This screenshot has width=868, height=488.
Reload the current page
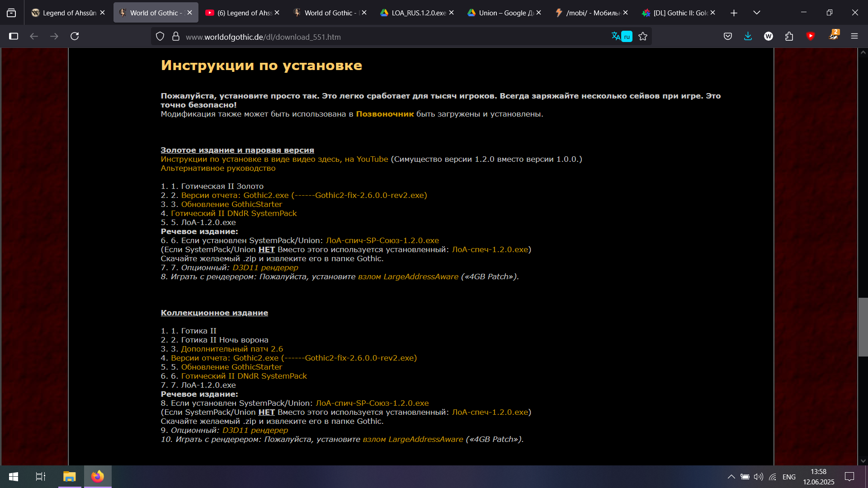75,37
